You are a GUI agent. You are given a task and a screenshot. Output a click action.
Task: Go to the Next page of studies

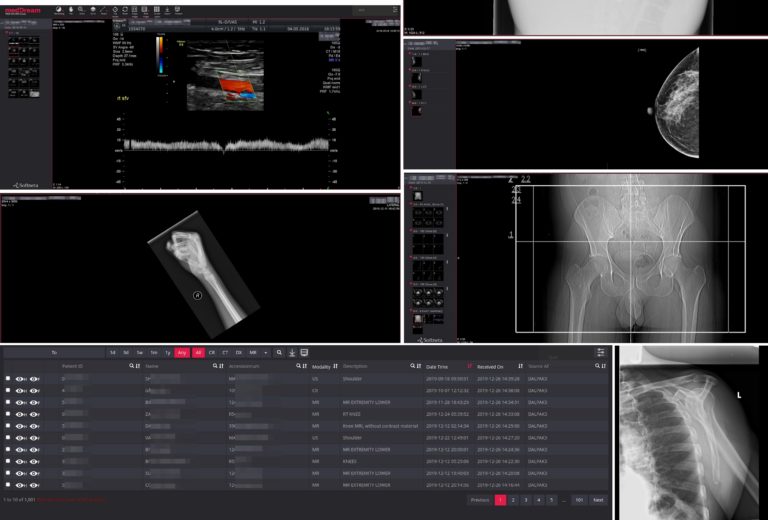[x=598, y=499]
